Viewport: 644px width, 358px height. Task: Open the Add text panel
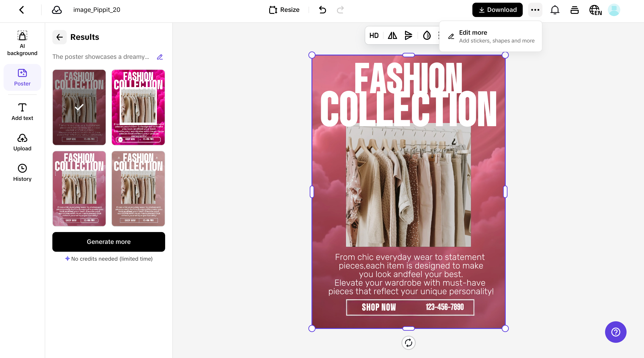click(x=22, y=111)
